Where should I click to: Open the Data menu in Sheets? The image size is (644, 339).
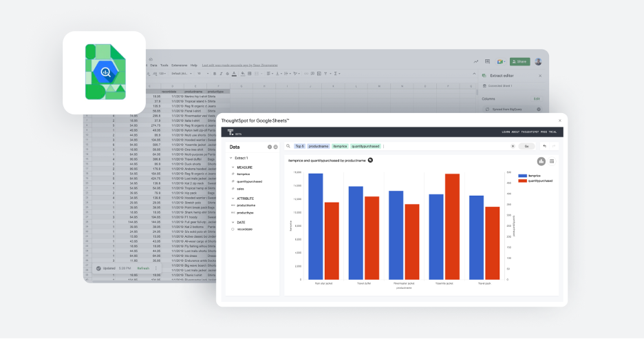point(153,65)
